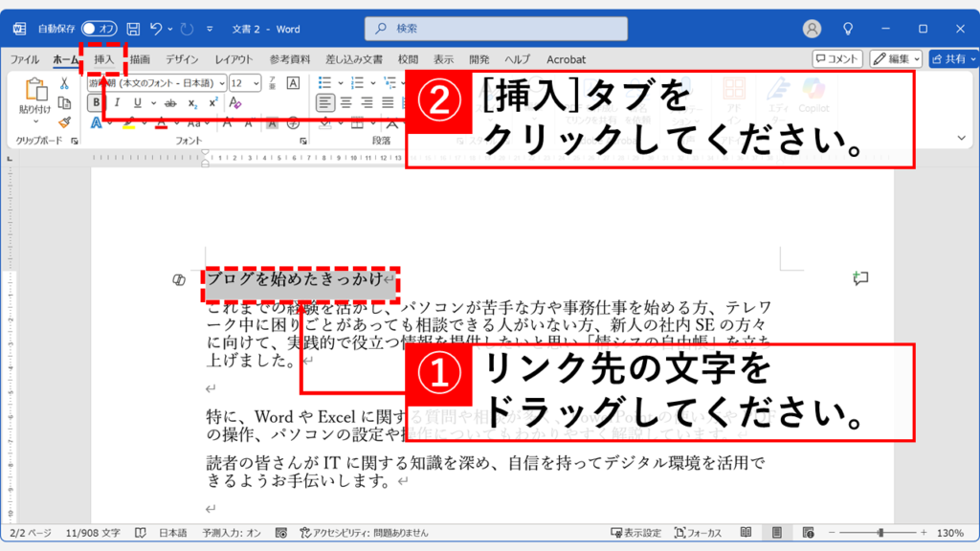Click the 表示設定 button in status bar

pos(635,533)
